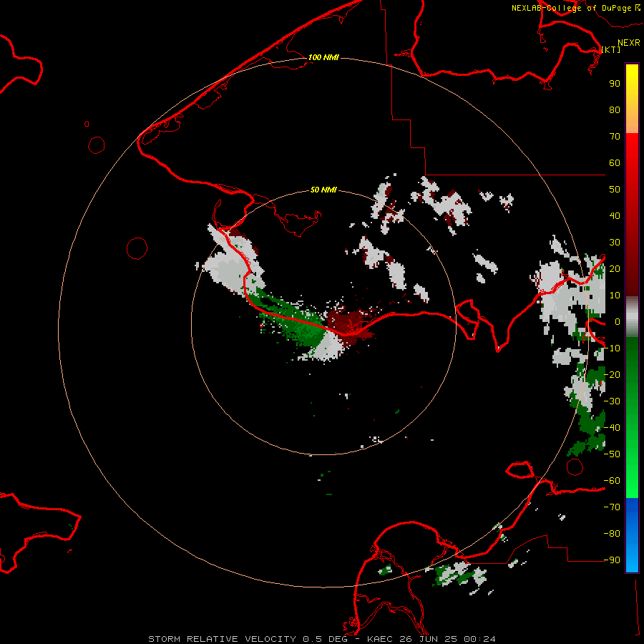Pick the blue bottom segment of color bar
Viewport: 644px width, 644px height.
pos(632,535)
